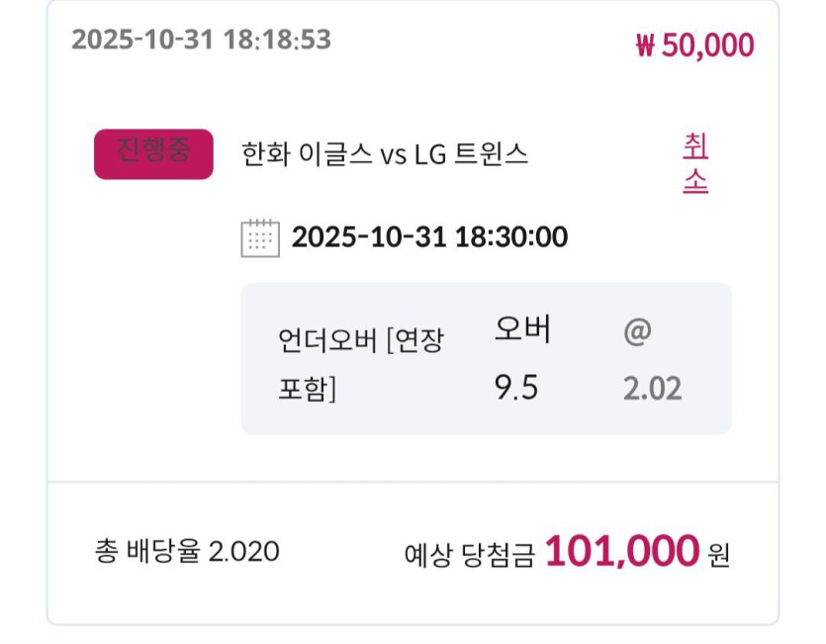
Task: Cancel the bet via 취소 link
Action: pos(695,164)
